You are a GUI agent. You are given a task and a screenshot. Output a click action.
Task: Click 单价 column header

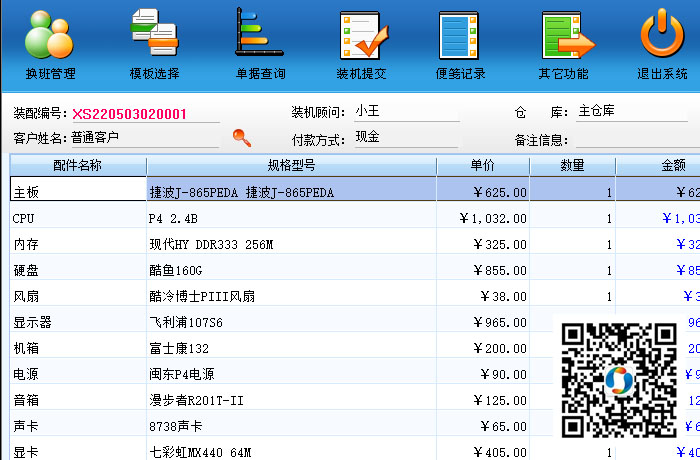483,166
